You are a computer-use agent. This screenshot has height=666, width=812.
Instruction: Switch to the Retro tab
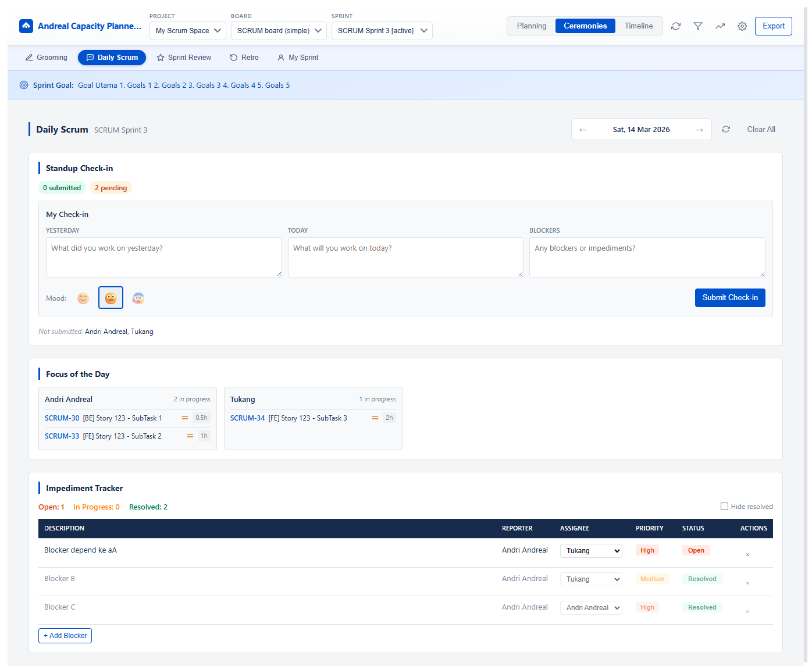tap(244, 57)
